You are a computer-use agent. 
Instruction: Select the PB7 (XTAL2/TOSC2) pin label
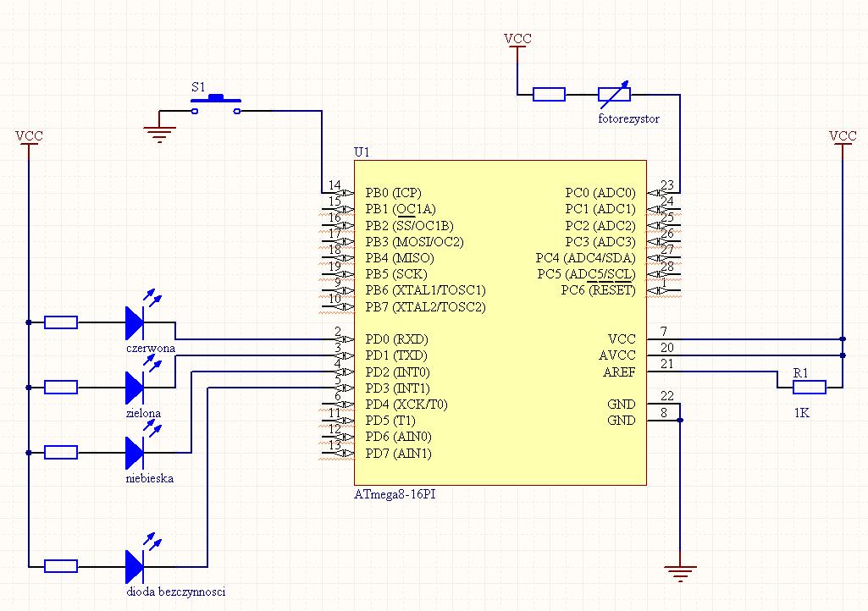425,306
